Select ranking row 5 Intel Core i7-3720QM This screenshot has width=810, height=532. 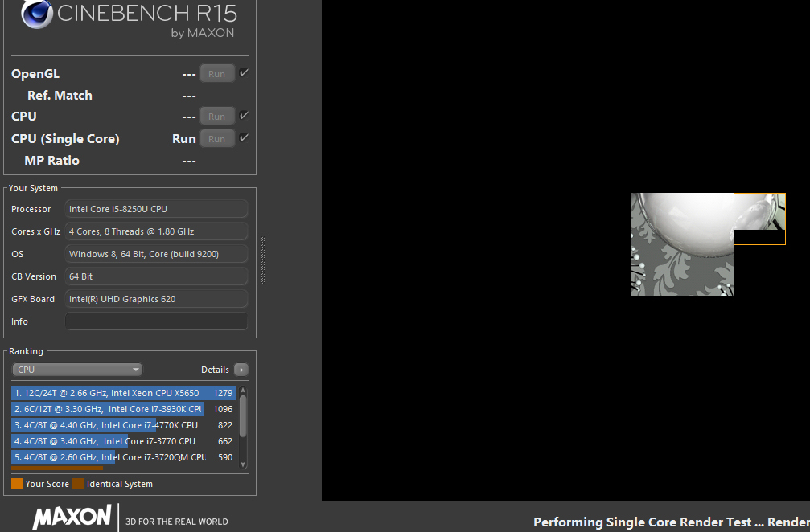point(123,456)
